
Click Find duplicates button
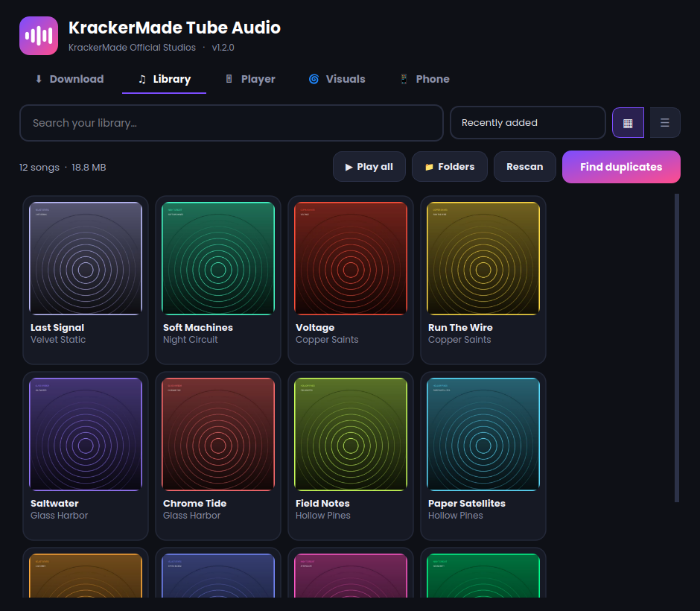[621, 167]
